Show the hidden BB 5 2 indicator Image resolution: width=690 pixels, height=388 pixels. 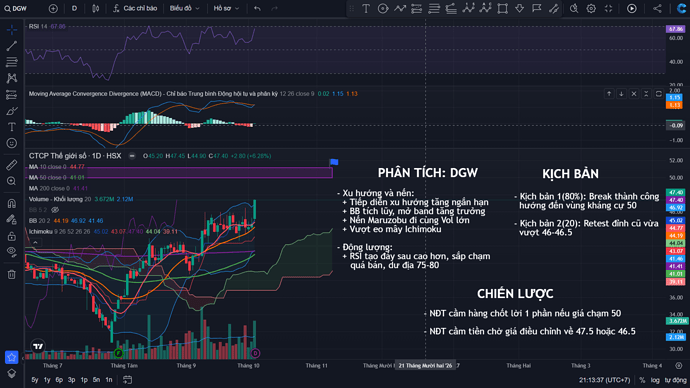click(55, 210)
